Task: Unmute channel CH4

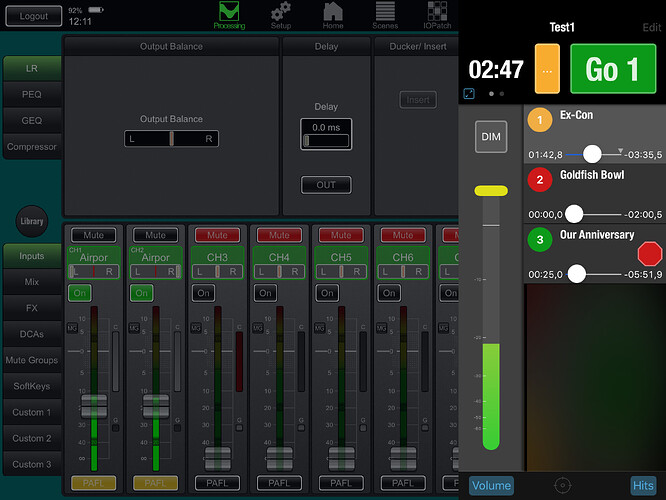Action: [x=279, y=235]
